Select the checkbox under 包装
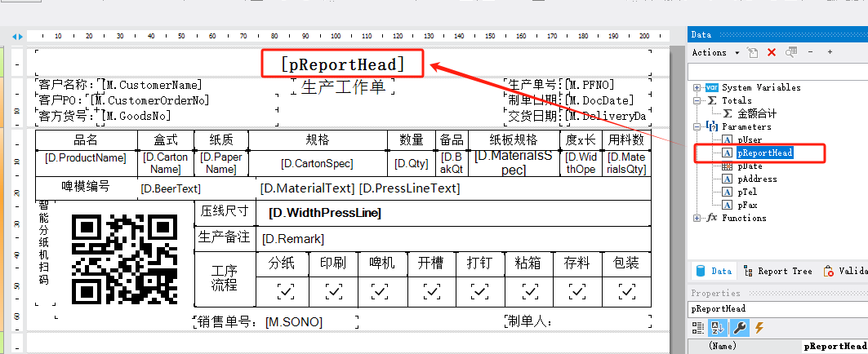 click(x=627, y=291)
